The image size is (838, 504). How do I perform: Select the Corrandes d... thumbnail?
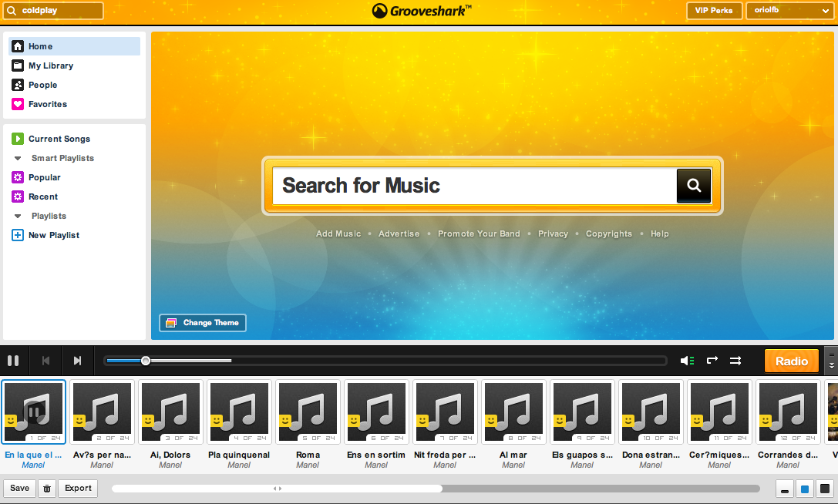(x=788, y=412)
